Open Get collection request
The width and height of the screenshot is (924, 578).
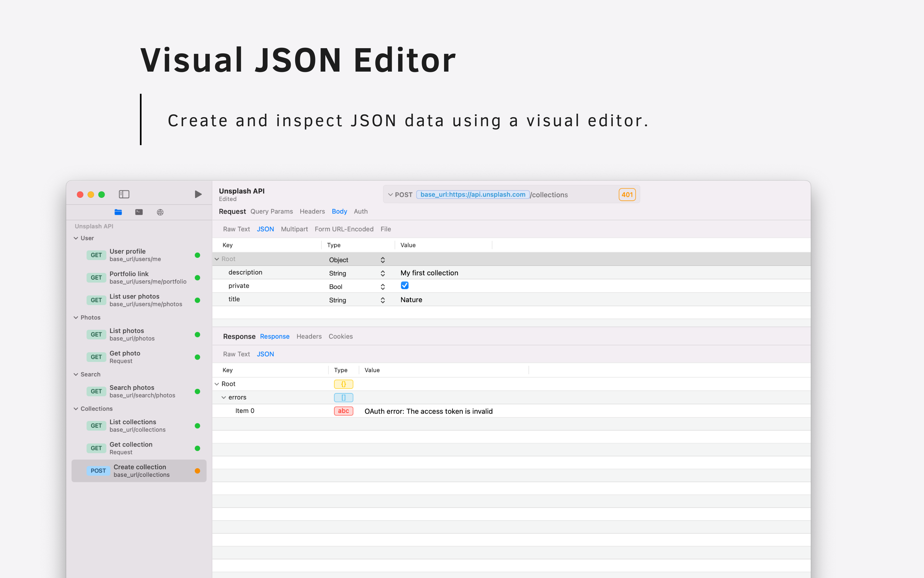click(x=139, y=448)
